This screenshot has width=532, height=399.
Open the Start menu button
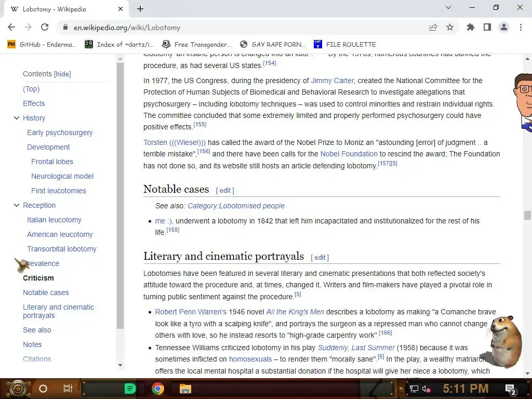pos(18,389)
